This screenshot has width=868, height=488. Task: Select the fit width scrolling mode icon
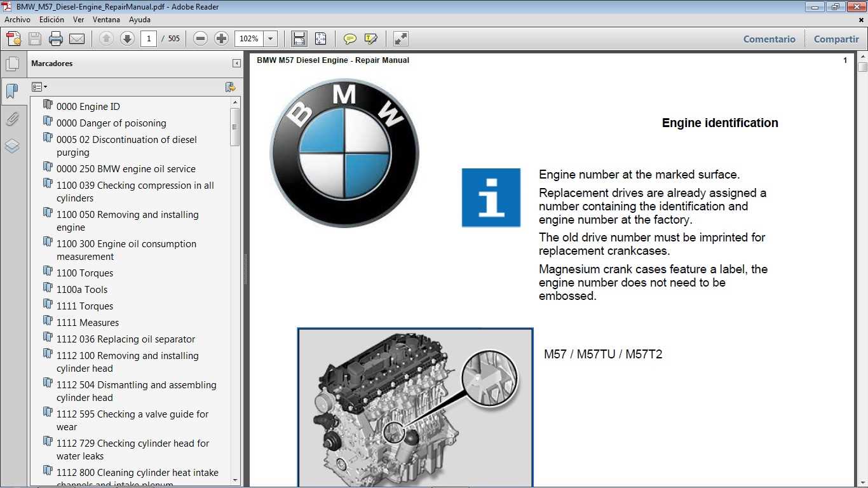[x=299, y=39]
